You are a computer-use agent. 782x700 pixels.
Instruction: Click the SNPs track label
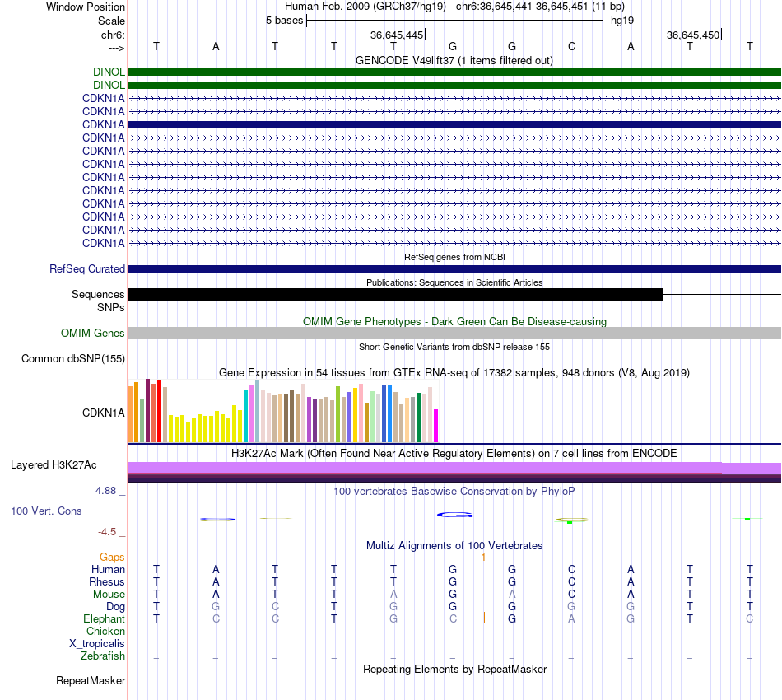pos(111,307)
